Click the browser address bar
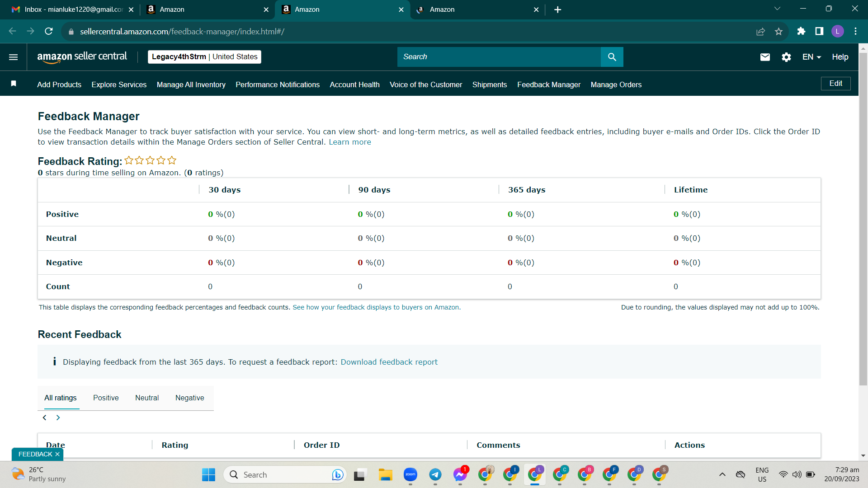Image resolution: width=868 pixels, height=488 pixels. click(407, 31)
